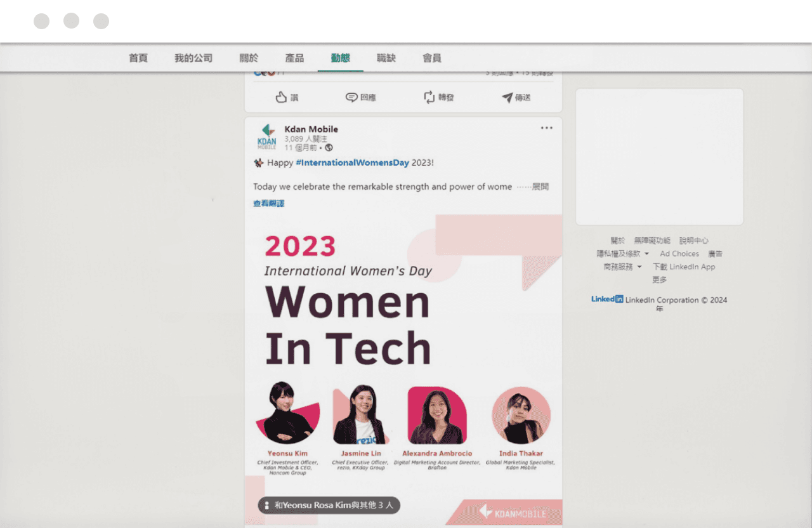812x528 pixels.
Task: Send the post via 傳送 paper plane
Action: 516,97
